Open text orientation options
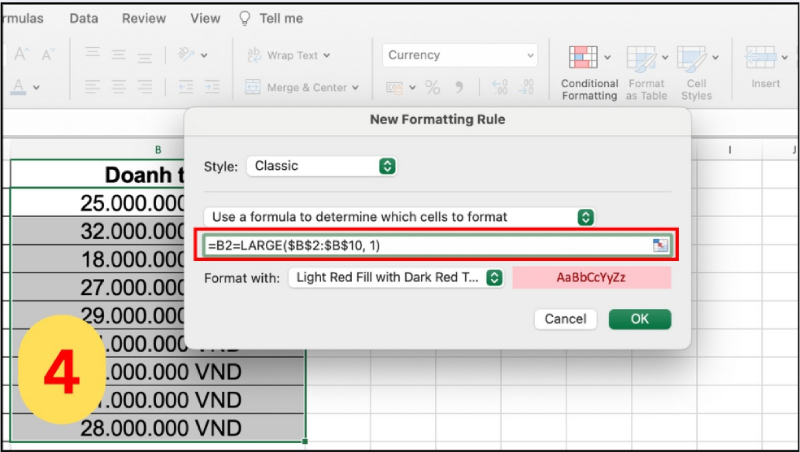 click(x=186, y=54)
